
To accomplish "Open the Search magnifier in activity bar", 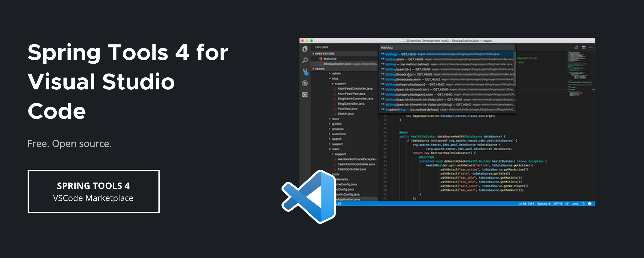I will pyautogui.click(x=305, y=60).
